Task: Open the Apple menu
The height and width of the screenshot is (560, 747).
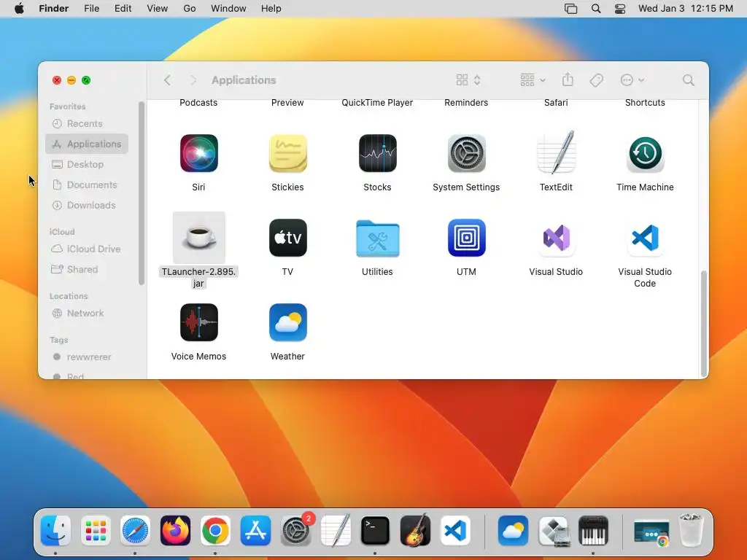Action: point(19,9)
